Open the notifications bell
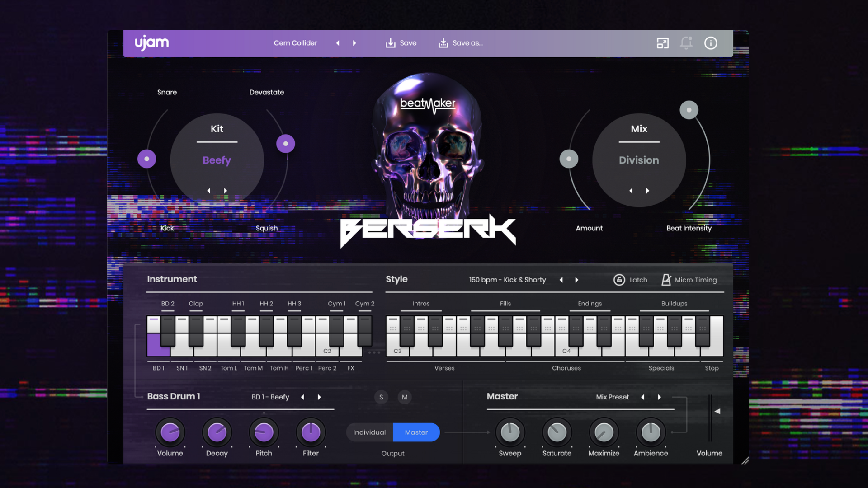Screen dimensions: 868x488 tap(686, 43)
